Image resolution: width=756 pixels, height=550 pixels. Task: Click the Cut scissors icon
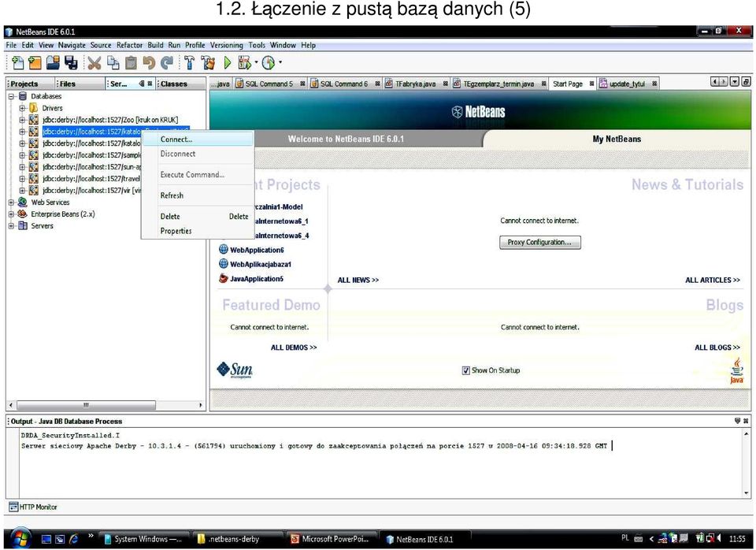(x=94, y=63)
